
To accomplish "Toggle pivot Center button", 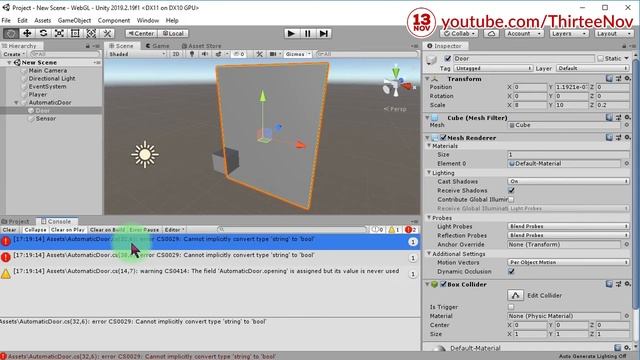I will point(141,33).
